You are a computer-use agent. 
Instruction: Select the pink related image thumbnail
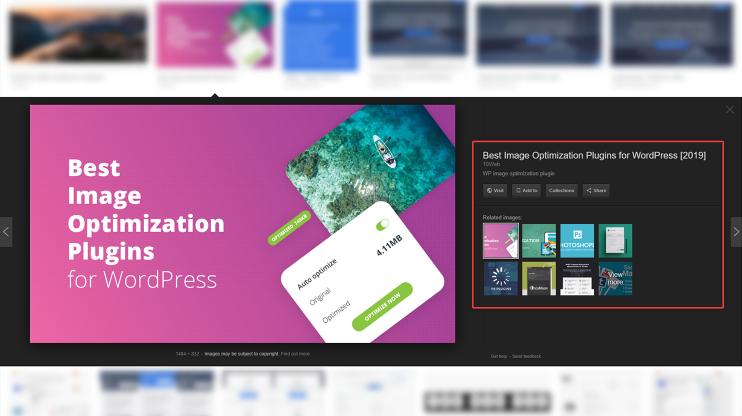point(501,241)
